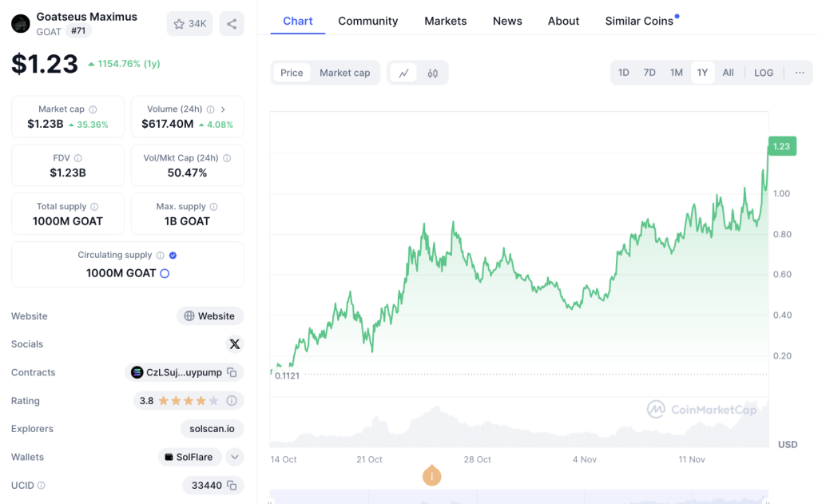Open the Goatseus Maximus coin logo
The image size is (818, 504).
(21, 23)
